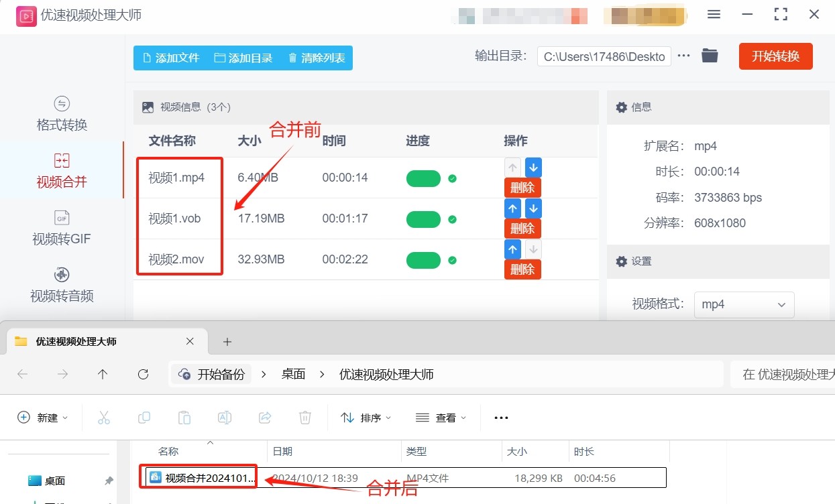Expand the 查看 view dropdown
Viewport: 835px width, 504px height.
tap(441, 418)
